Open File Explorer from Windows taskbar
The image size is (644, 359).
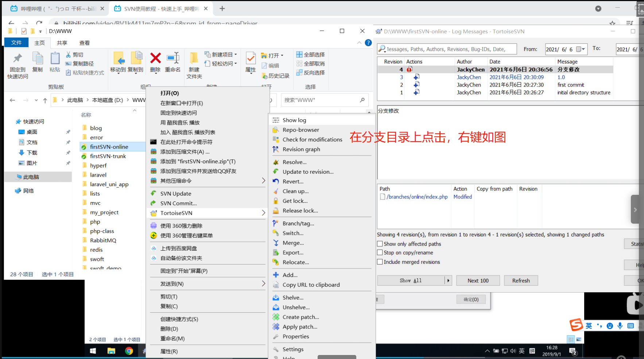111,351
